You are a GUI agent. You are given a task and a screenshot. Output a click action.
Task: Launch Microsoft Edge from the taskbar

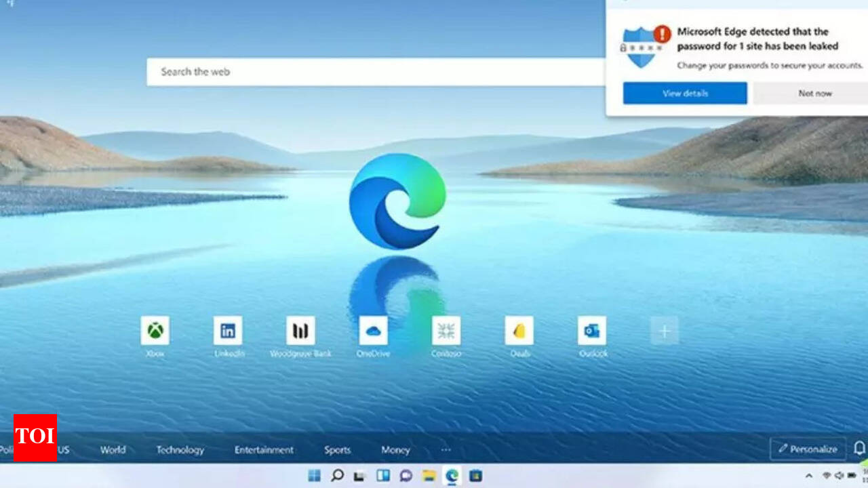452,476
